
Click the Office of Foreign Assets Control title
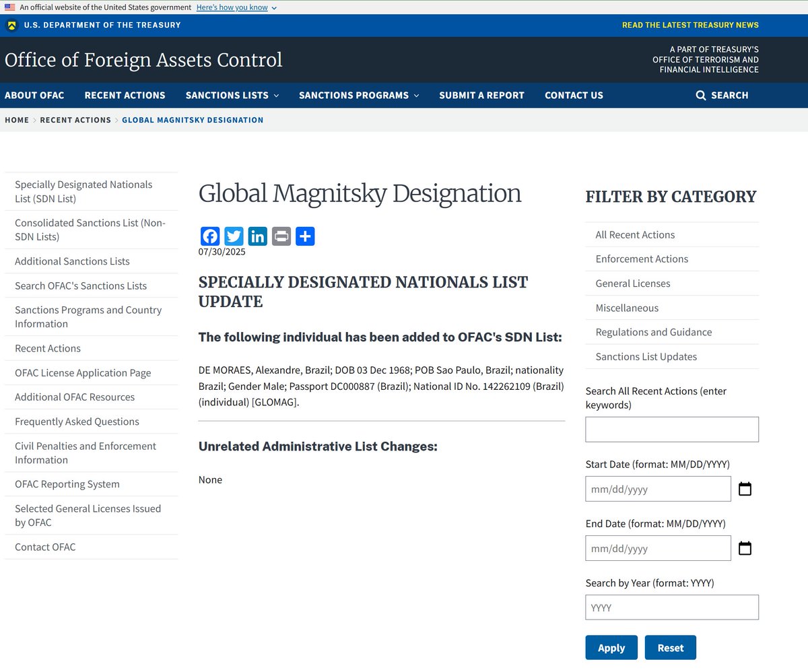pyautogui.click(x=143, y=59)
